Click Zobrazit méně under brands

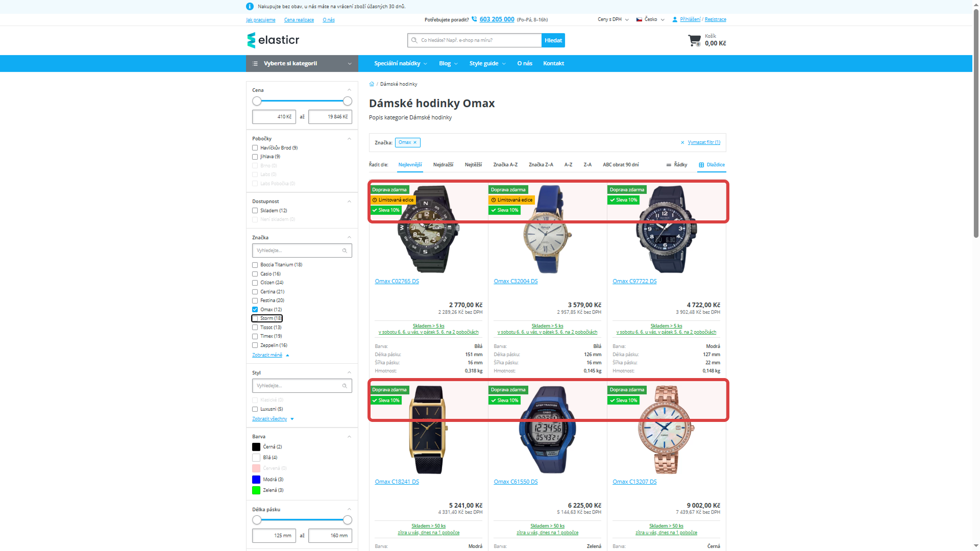[267, 355]
